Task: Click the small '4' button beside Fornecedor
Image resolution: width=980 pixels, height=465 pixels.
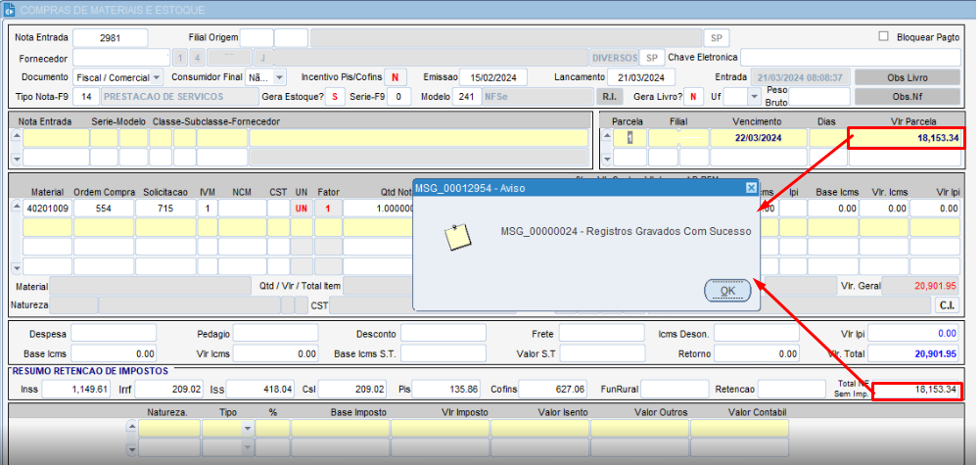Action: tap(197, 58)
